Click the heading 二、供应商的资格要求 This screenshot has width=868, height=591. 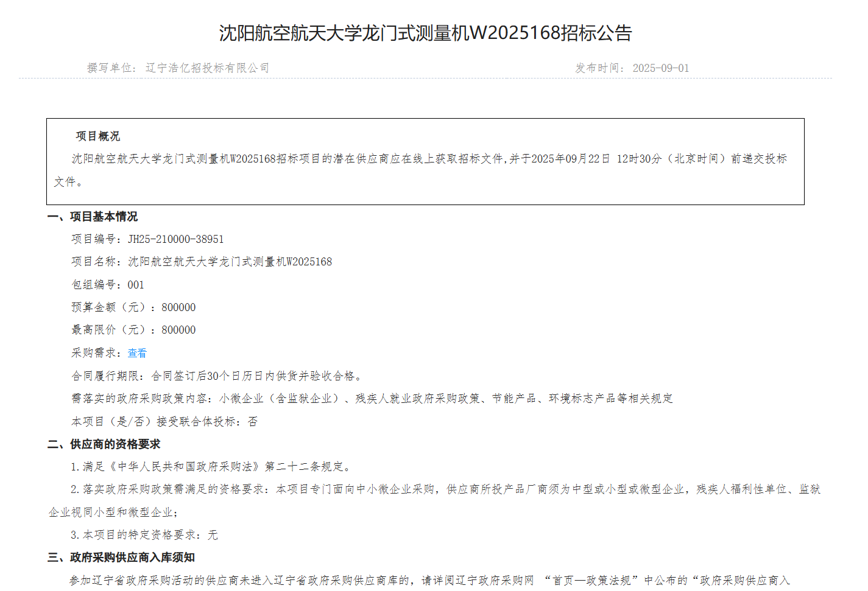point(104,444)
